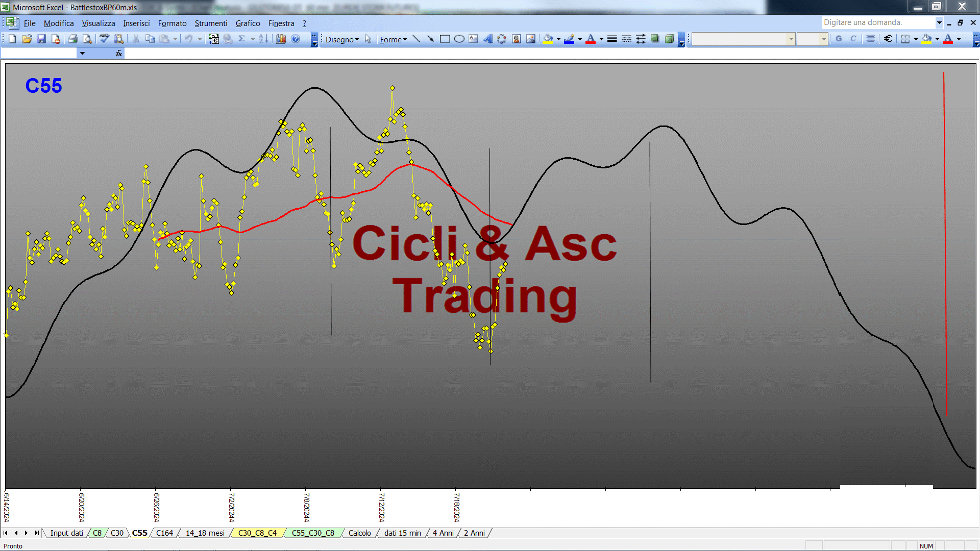The width and height of the screenshot is (980, 551).
Task: Open the Grafico menu
Action: pyautogui.click(x=248, y=23)
